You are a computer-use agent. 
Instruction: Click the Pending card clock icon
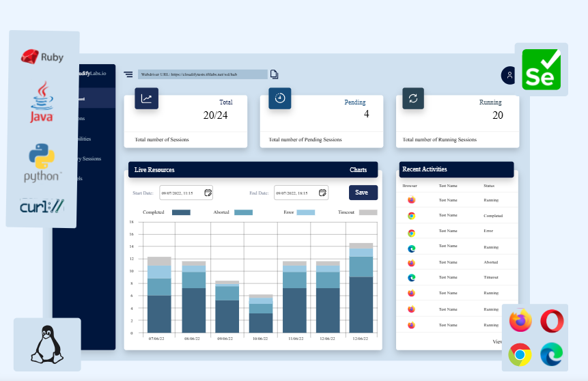[x=280, y=98]
